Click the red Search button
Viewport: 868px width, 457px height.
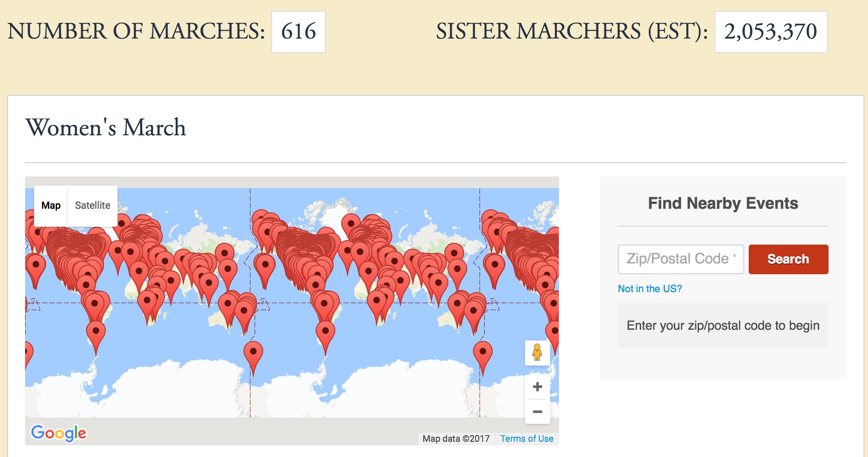[788, 259]
